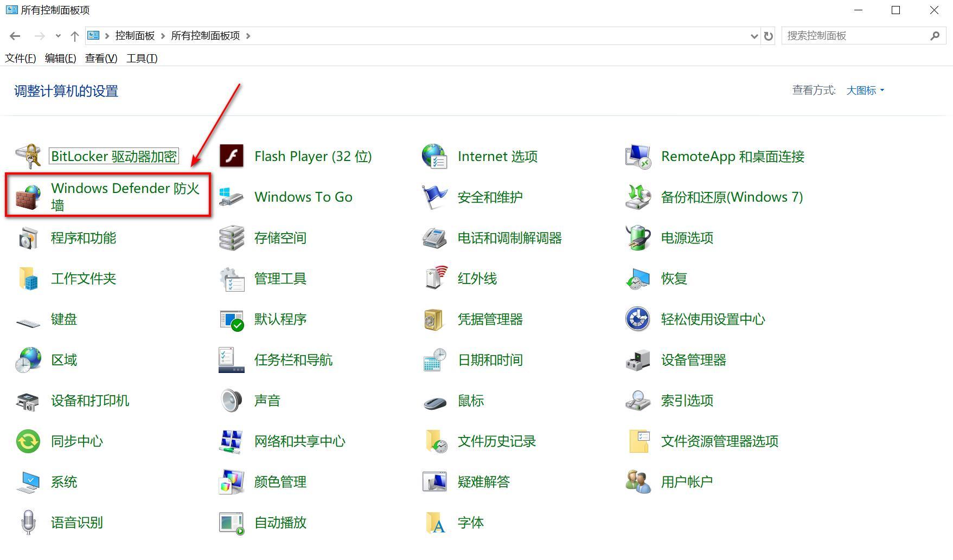Open Flash Player (32 位) settings

[313, 156]
